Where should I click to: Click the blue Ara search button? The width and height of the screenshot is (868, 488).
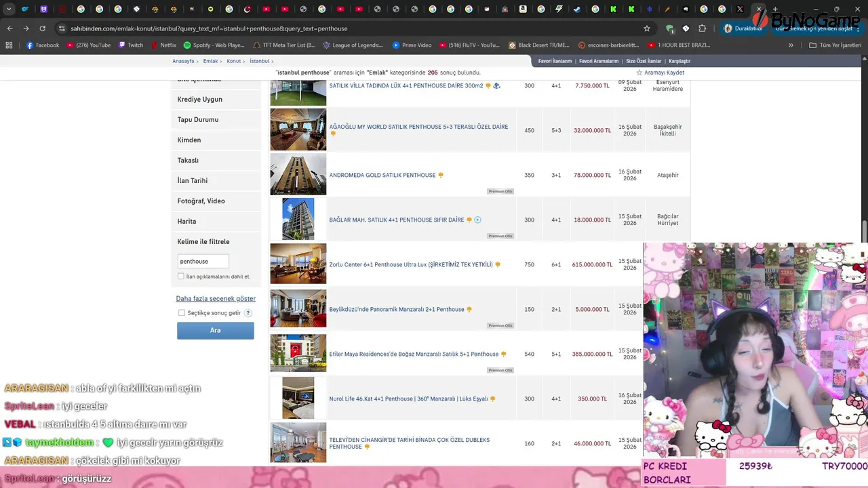coord(216,330)
